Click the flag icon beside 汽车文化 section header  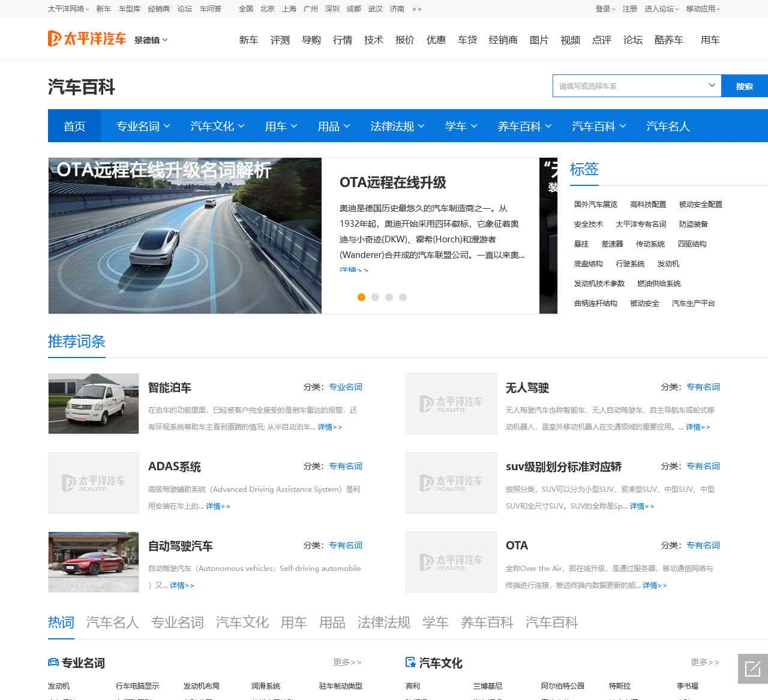(410, 662)
